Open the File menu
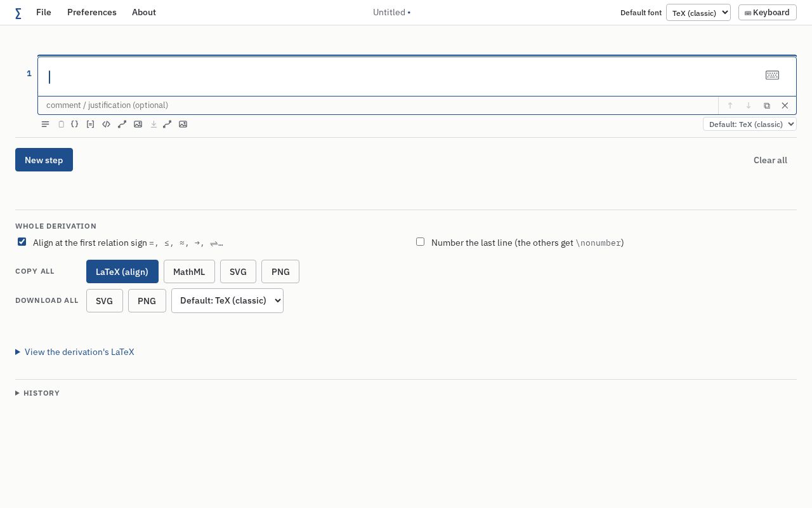This screenshot has width=812, height=508. point(44,12)
